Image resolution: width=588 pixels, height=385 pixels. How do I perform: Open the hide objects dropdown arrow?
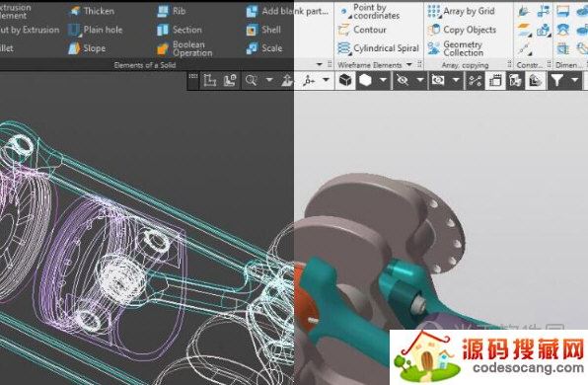pos(420,80)
